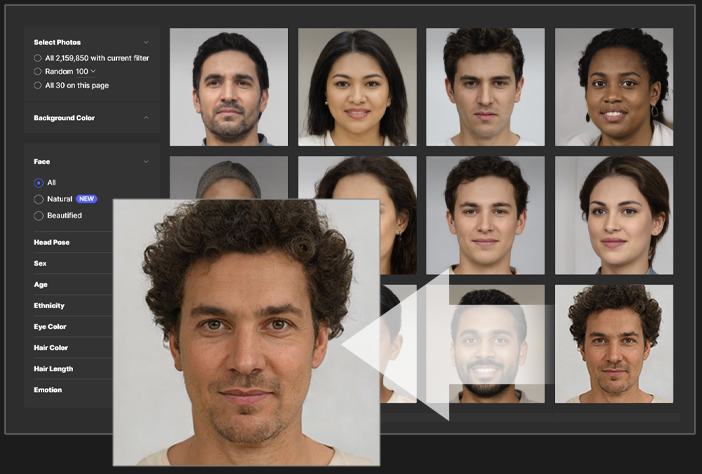Open the Age filter
Image resolution: width=702 pixels, height=474 pixels.
40,284
